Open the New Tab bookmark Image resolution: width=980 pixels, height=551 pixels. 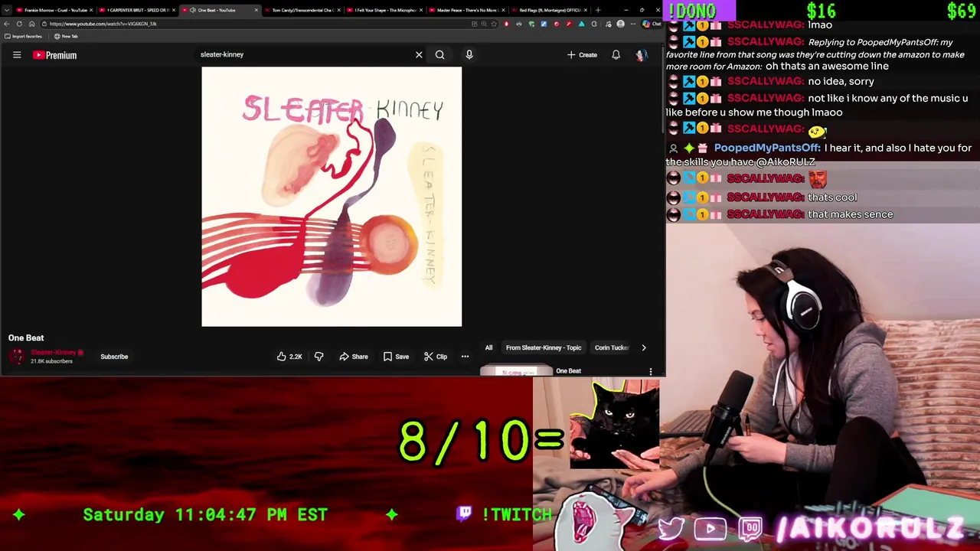click(x=66, y=36)
